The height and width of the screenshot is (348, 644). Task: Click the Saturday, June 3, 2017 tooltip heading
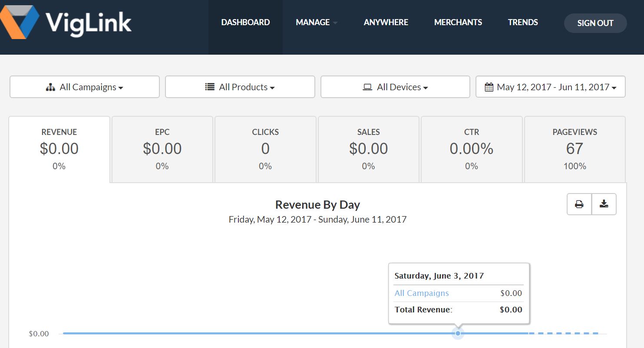439,276
